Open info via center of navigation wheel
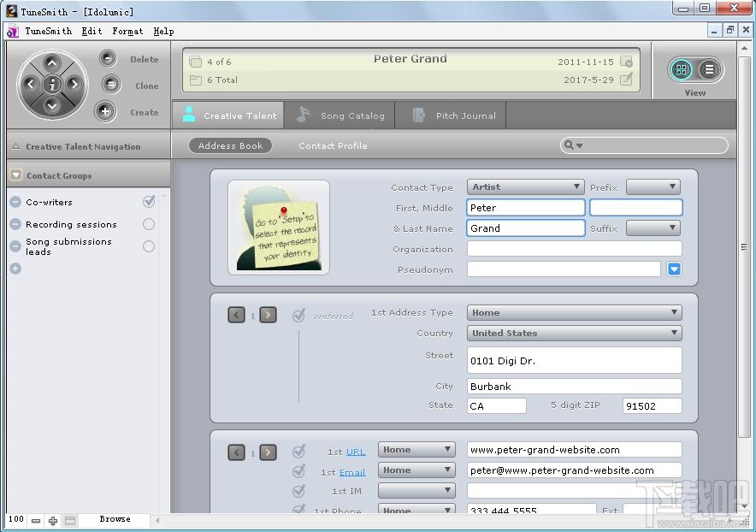The width and height of the screenshot is (756, 532). [x=52, y=85]
